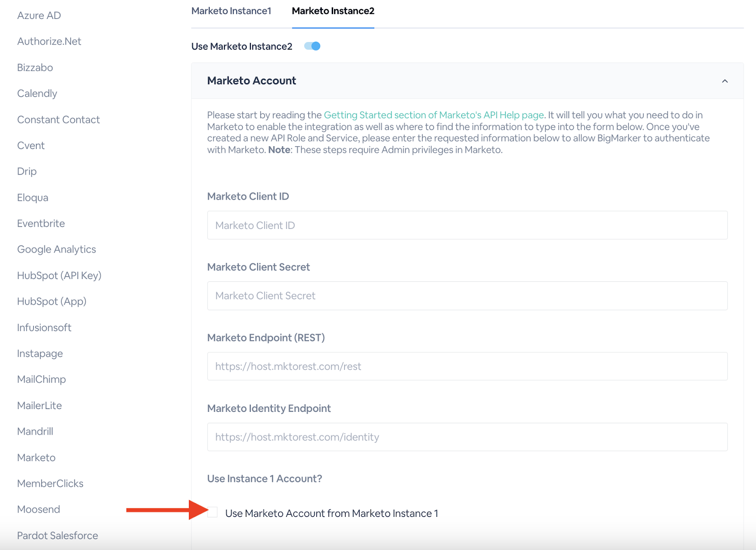Open the Drip integration

(27, 171)
